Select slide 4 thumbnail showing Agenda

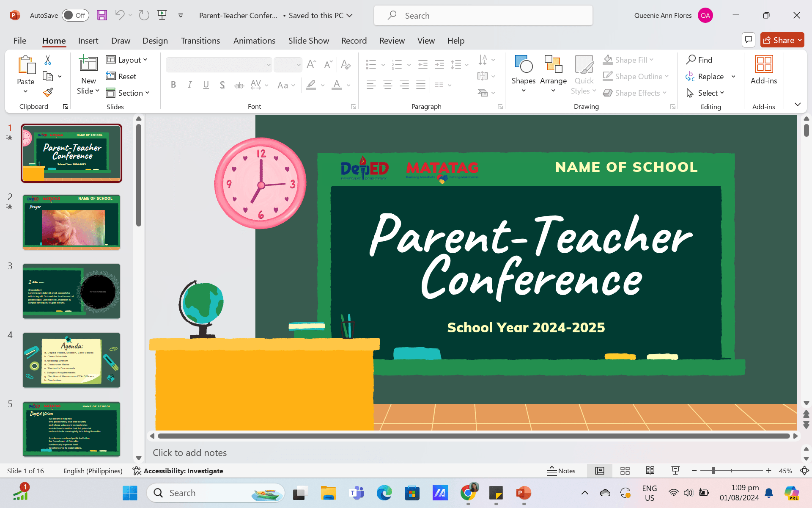(x=71, y=360)
